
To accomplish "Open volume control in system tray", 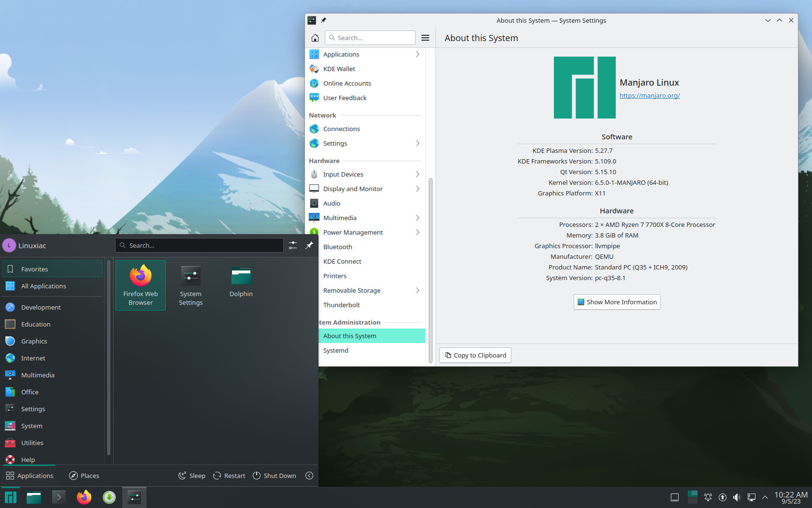I will click(737, 497).
